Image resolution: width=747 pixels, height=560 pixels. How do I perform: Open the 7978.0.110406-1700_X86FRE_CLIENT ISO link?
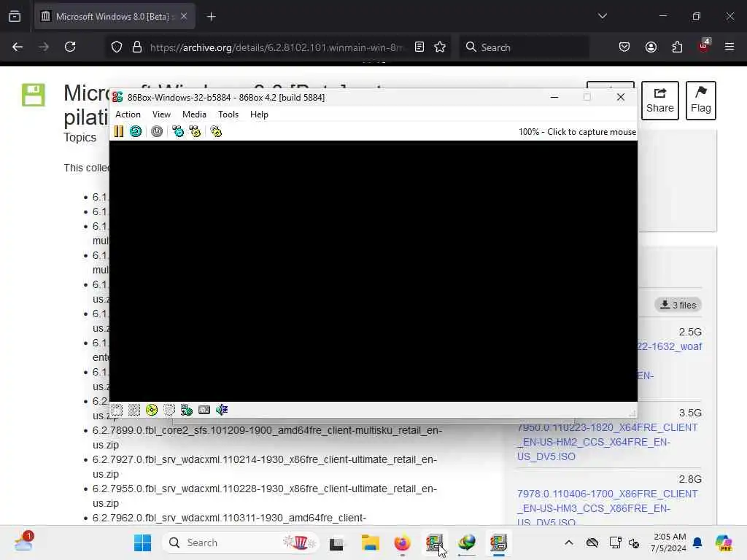pyautogui.click(x=608, y=508)
